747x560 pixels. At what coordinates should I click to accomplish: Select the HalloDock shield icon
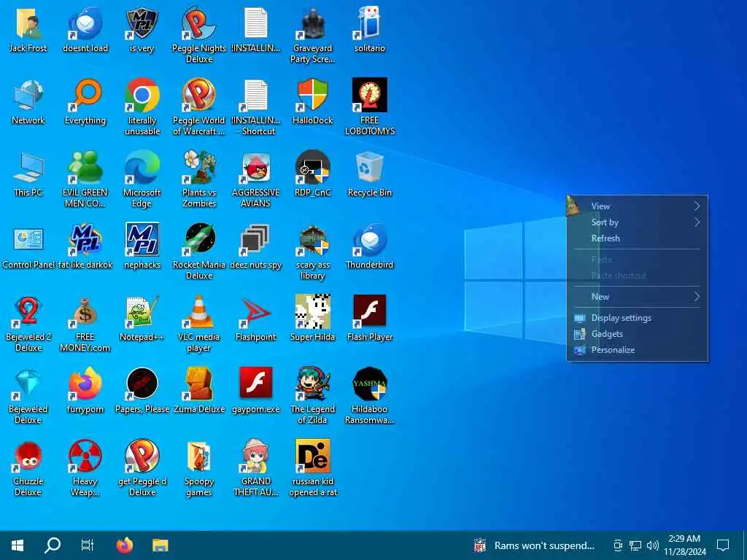313,96
